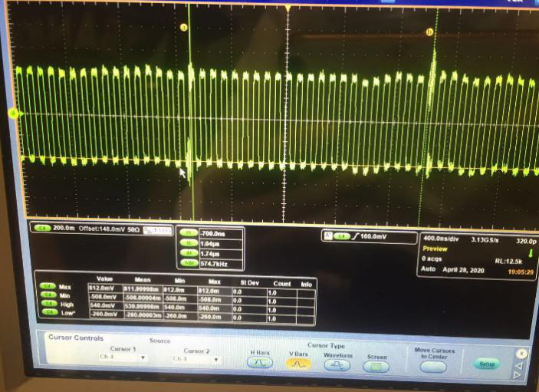Viewport: 539px width, 392px height.
Task: Close the Cursor Controls panel
Action: (x=521, y=354)
